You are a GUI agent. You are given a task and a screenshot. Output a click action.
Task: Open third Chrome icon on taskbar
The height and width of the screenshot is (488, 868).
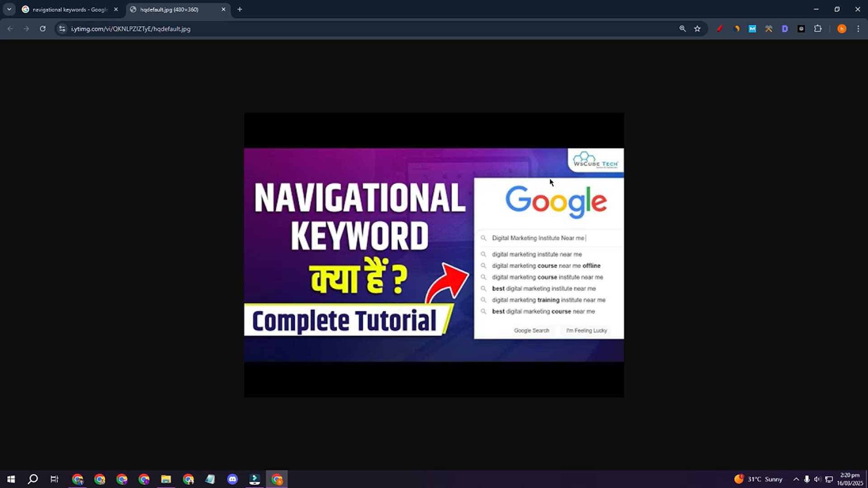[x=122, y=479]
